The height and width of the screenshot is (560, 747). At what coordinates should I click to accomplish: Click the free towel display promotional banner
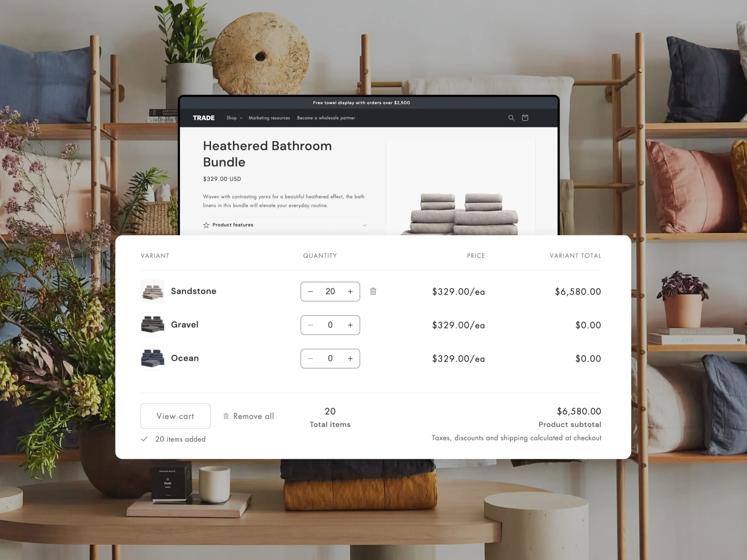click(361, 102)
